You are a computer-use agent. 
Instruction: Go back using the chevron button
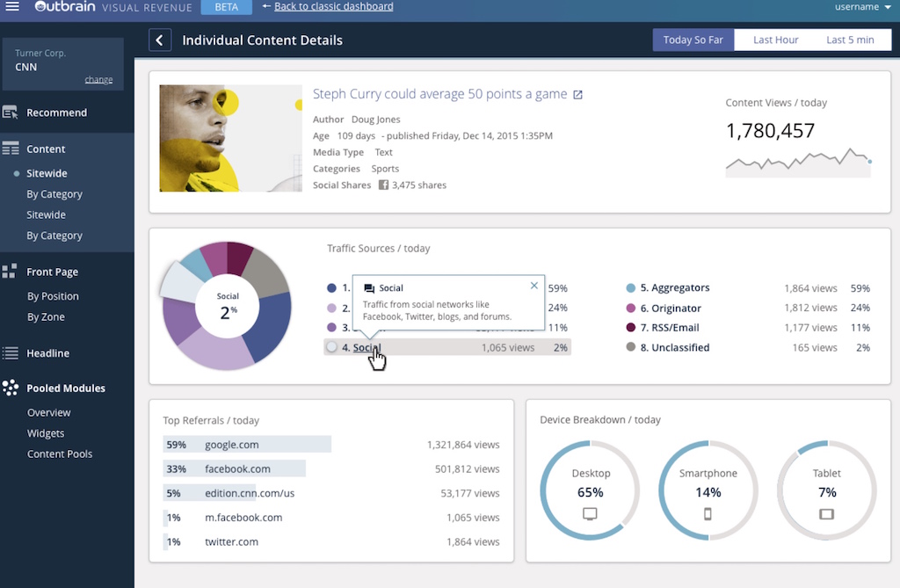pyautogui.click(x=160, y=40)
